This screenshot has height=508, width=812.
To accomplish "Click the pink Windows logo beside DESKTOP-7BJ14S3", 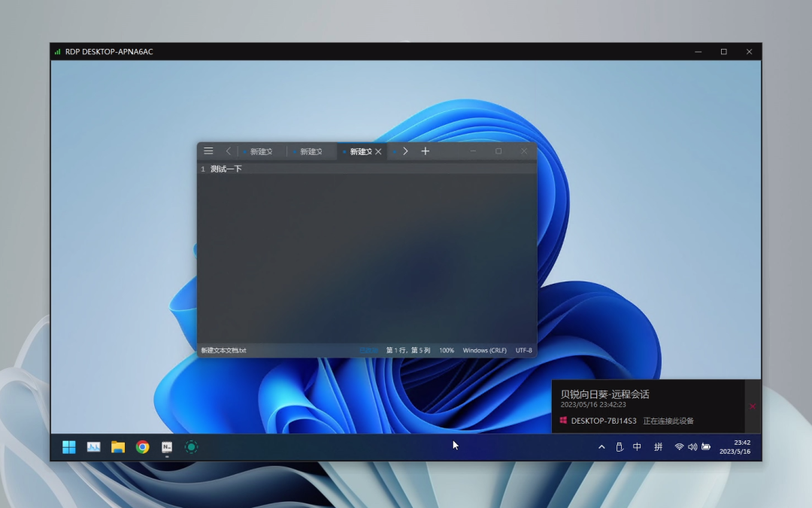I will point(563,421).
